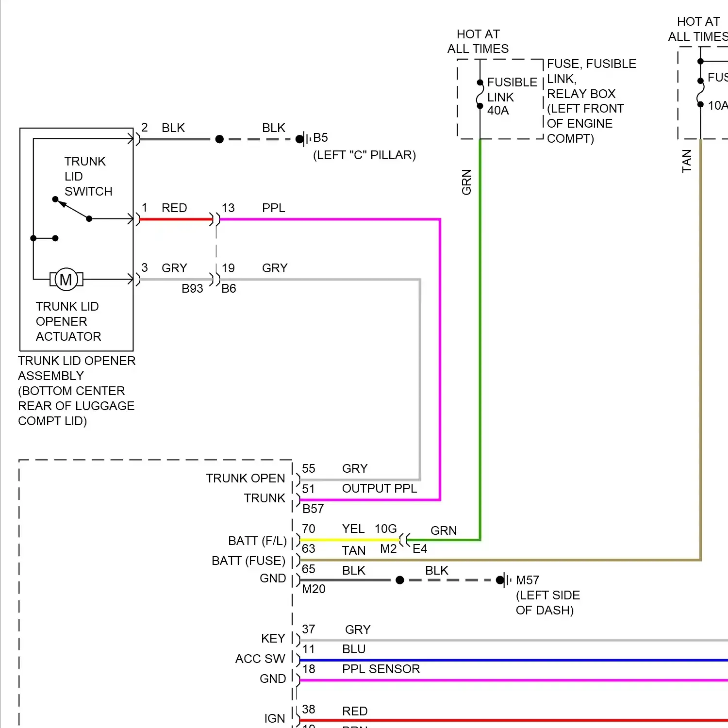Screen dimensions: 728x728
Task: Click "HOT AT ALL TIMES" above fusible link
Action: pyautogui.click(x=478, y=41)
